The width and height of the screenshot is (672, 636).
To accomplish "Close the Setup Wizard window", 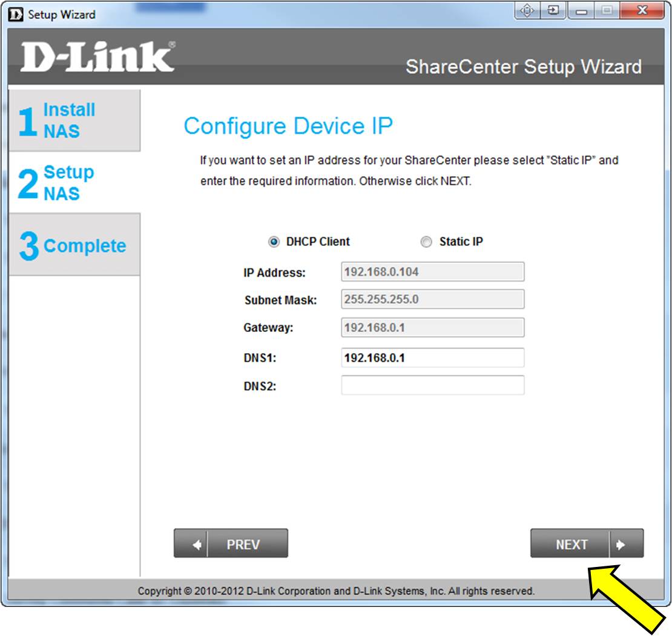I will click(642, 11).
